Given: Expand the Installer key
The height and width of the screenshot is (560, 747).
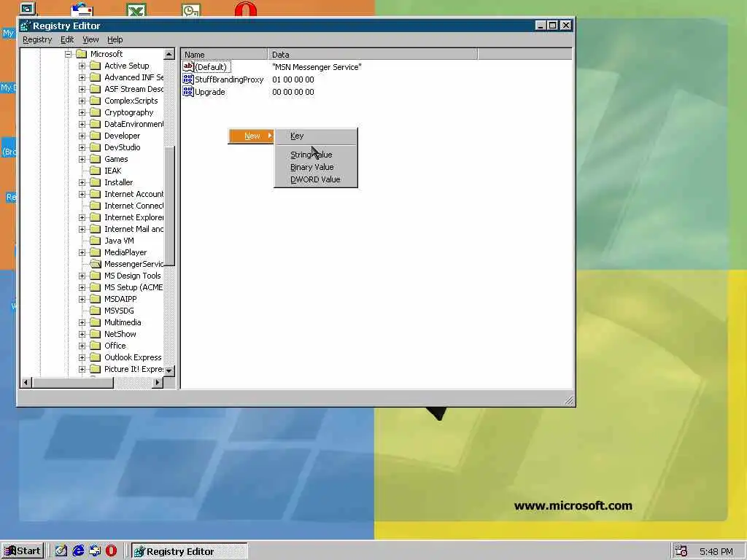Looking at the screenshot, I should pos(82,182).
